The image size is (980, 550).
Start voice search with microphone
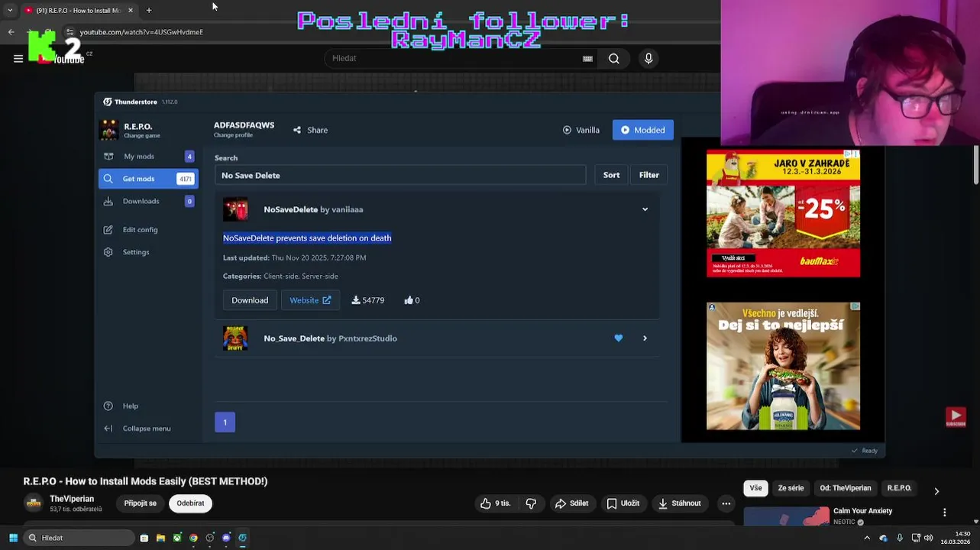[x=648, y=58]
